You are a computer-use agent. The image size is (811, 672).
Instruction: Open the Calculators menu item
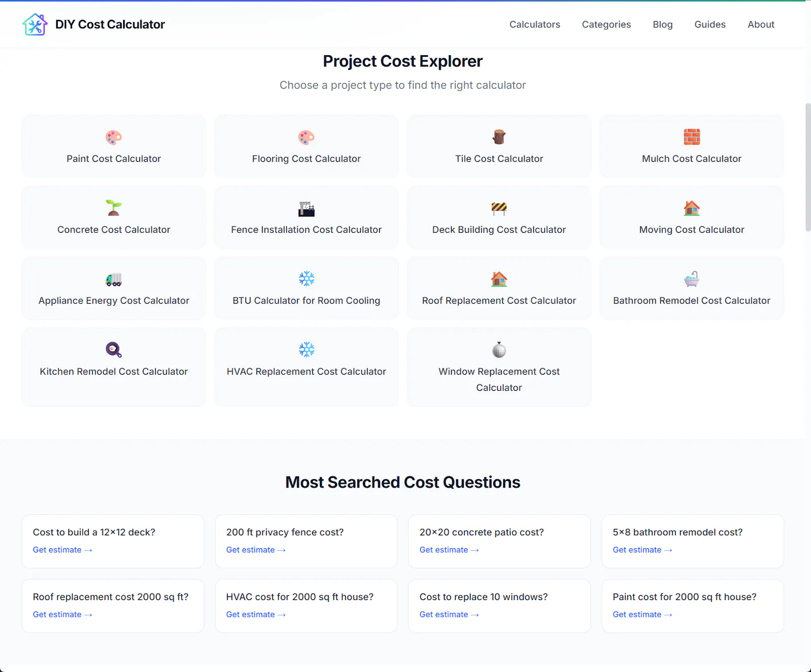[x=535, y=24]
